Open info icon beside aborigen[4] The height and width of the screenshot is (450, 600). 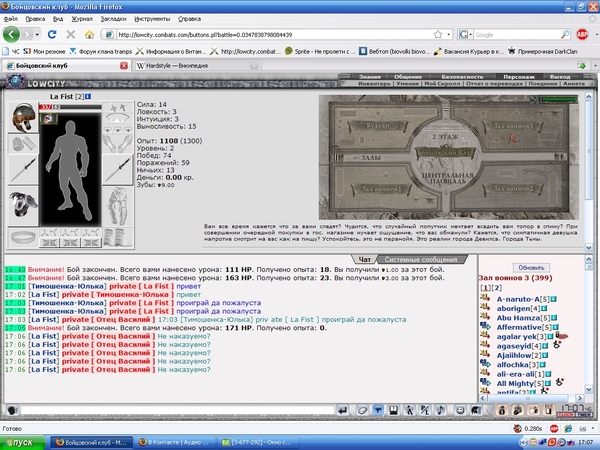coord(544,308)
